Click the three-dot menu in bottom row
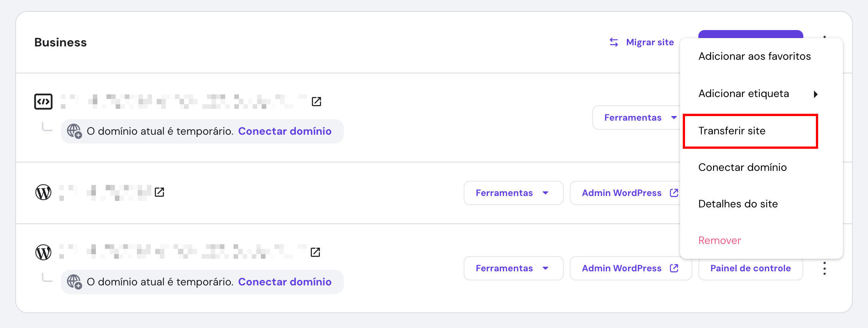The height and width of the screenshot is (328, 868). coord(824,268)
